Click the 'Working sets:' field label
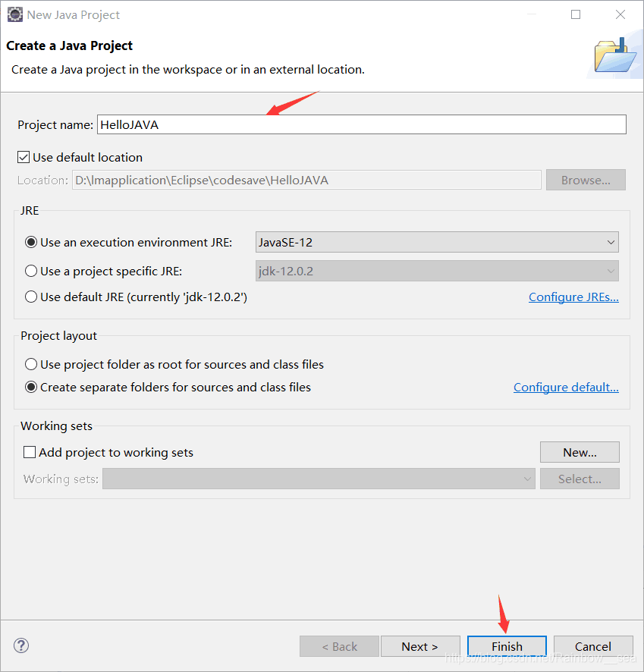Screen dimensions: 644x672 61,479
